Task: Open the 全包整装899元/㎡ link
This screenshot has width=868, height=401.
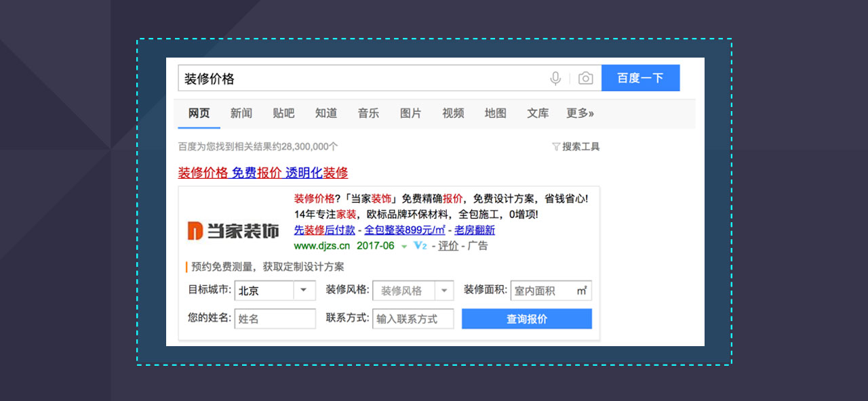Action: (x=405, y=230)
